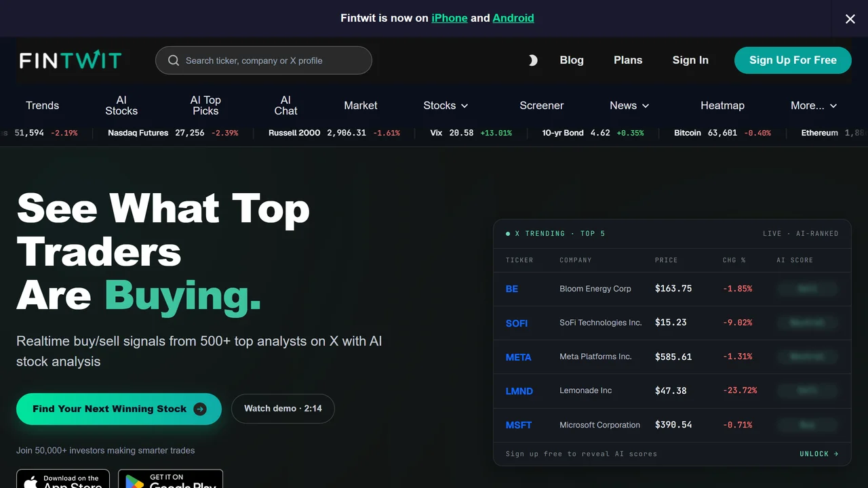Open the Android app link

tap(513, 18)
